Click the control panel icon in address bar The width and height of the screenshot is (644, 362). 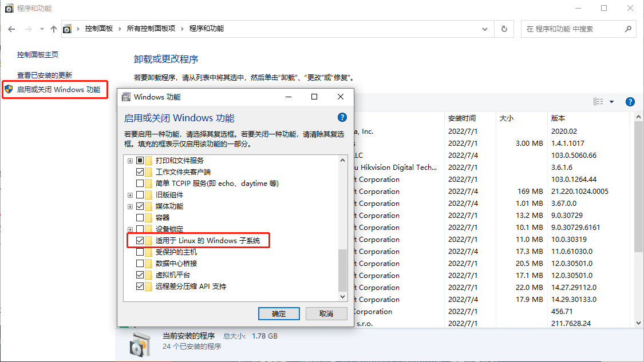click(68, 29)
